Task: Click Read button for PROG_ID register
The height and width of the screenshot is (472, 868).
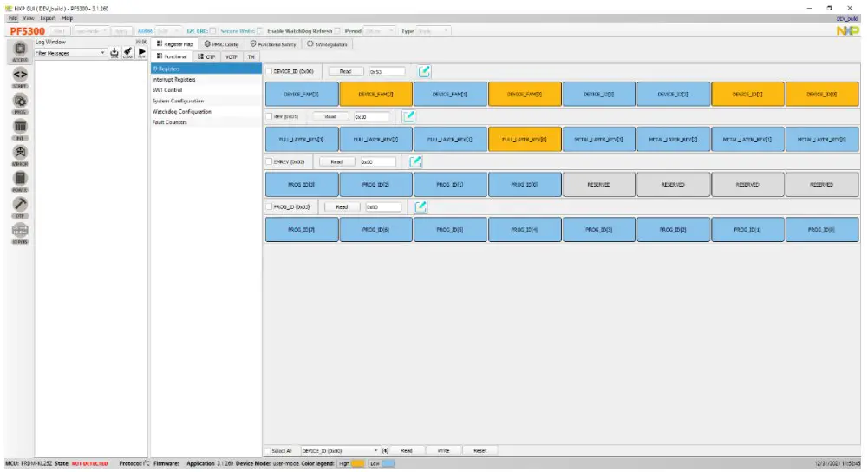Action: (342, 206)
